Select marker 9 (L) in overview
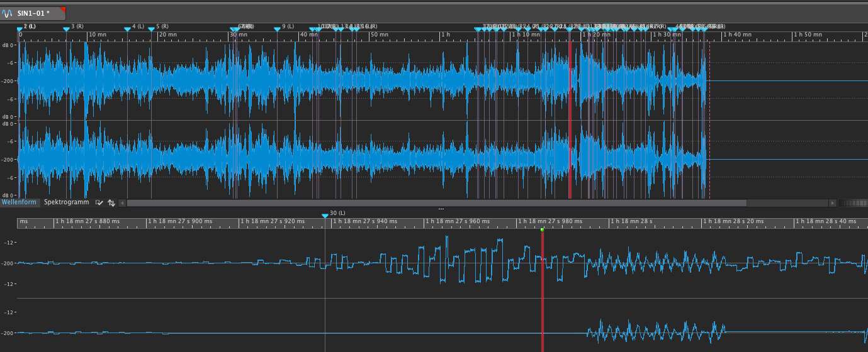This screenshot has width=868, height=352. point(278,28)
